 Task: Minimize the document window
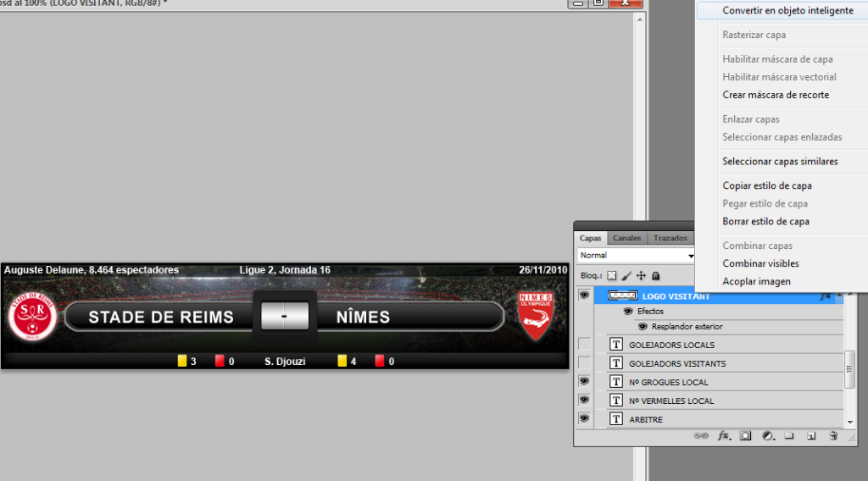577,3
